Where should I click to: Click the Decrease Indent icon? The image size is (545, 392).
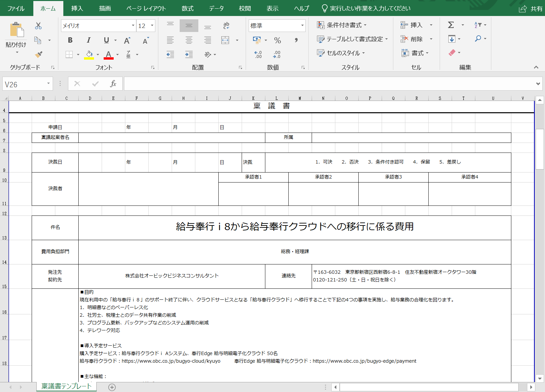point(170,54)
